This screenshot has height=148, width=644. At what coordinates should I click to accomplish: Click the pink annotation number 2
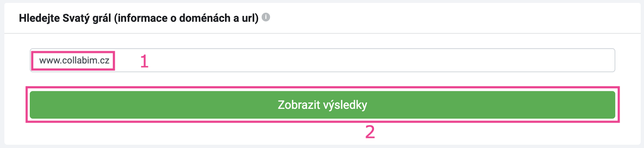pos(370,132)
